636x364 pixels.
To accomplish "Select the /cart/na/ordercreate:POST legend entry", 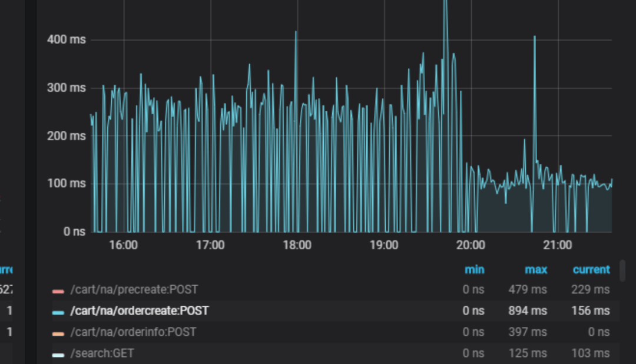I will (x=140, y=311).
